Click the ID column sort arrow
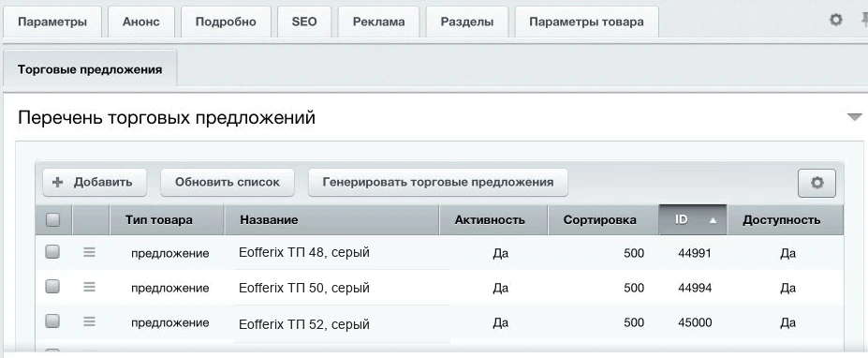 713,220
